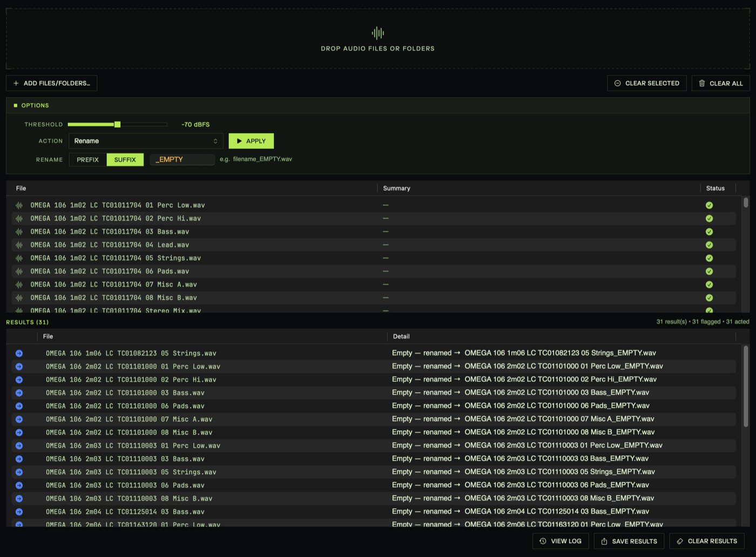The image size is (756, 557).
Task: Click waveform icon beside 1m02 06 Pads.wav
Action: [19, 271]
